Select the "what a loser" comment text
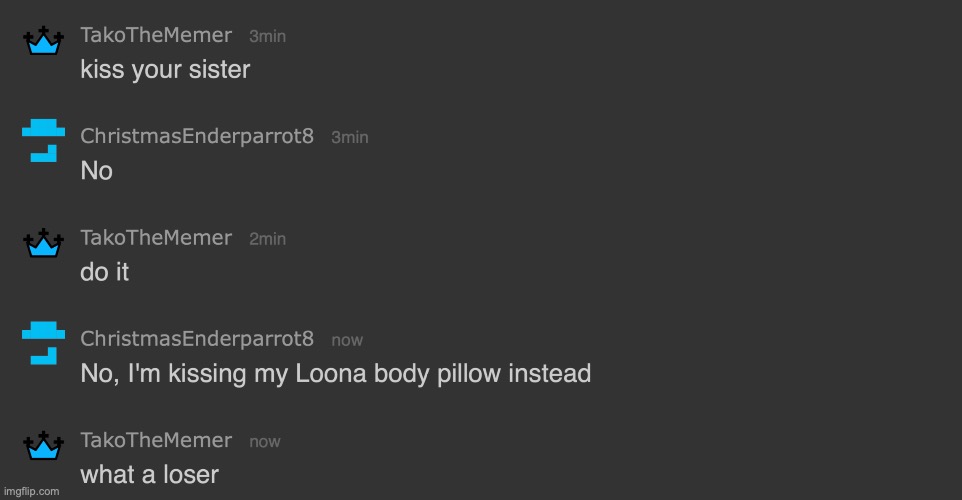This screenshot has height=500, width=962. click(149, 474)
